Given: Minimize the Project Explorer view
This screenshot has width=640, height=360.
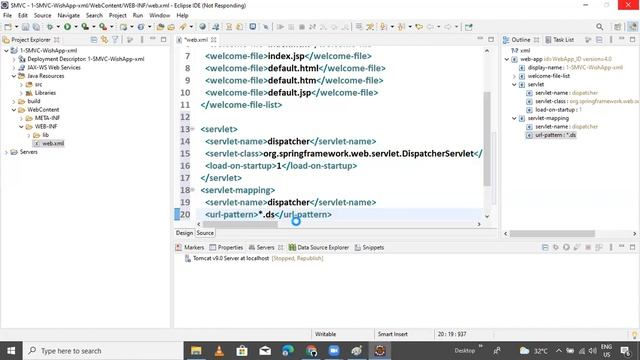Looking at the screenshot, I should (x=153, y=39).
